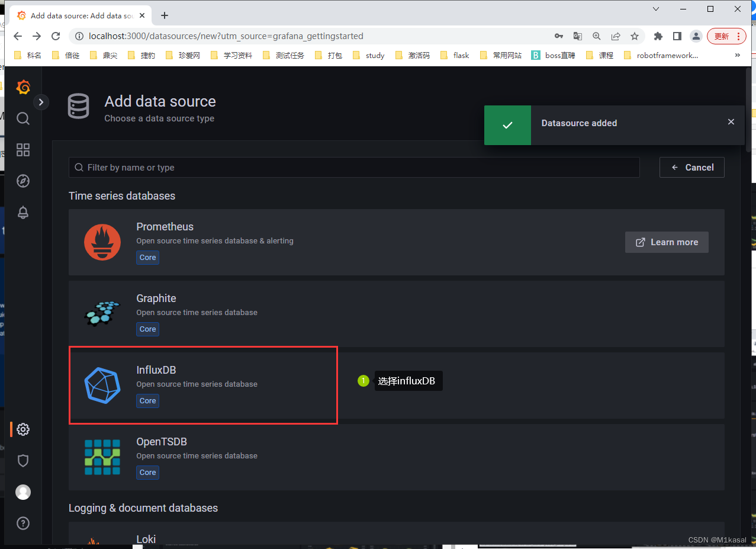Click the zoom magnifier icon in the address bar

[597, 36]
